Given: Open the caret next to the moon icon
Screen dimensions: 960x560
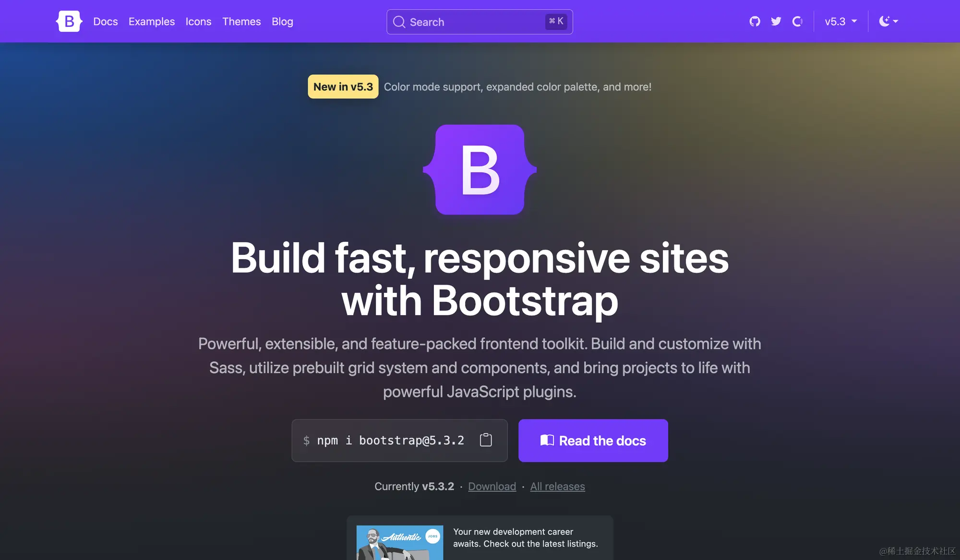Looking at the screenshot, I should coord(896,22).
